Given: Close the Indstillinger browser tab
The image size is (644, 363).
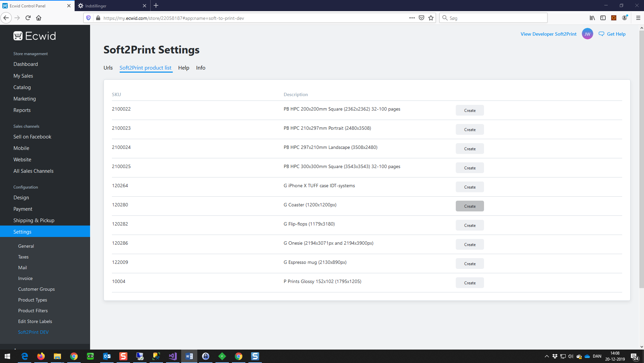Looking at the screenshot, I should point(145,6).
